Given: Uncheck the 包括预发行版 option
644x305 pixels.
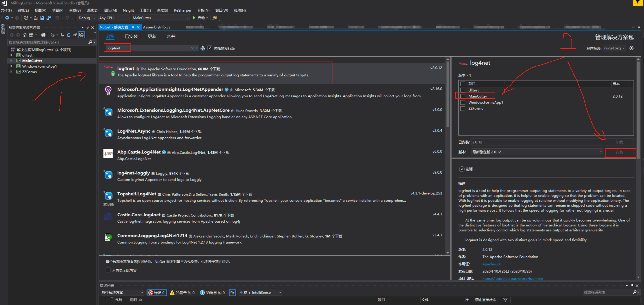Looking at the screenshot, I should point(210,48).
